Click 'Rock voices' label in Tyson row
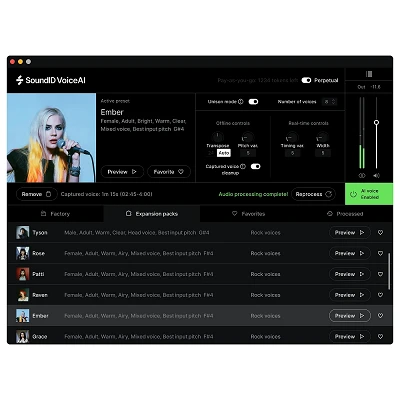The image size is (400, 400). click(265, 233)
